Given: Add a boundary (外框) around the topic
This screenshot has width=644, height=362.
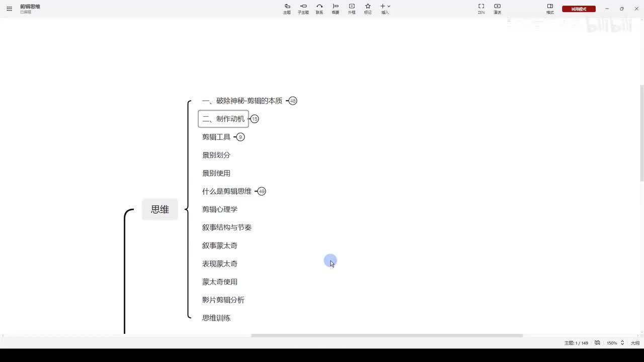Looking at the screenshot, I should click(352, 9).
